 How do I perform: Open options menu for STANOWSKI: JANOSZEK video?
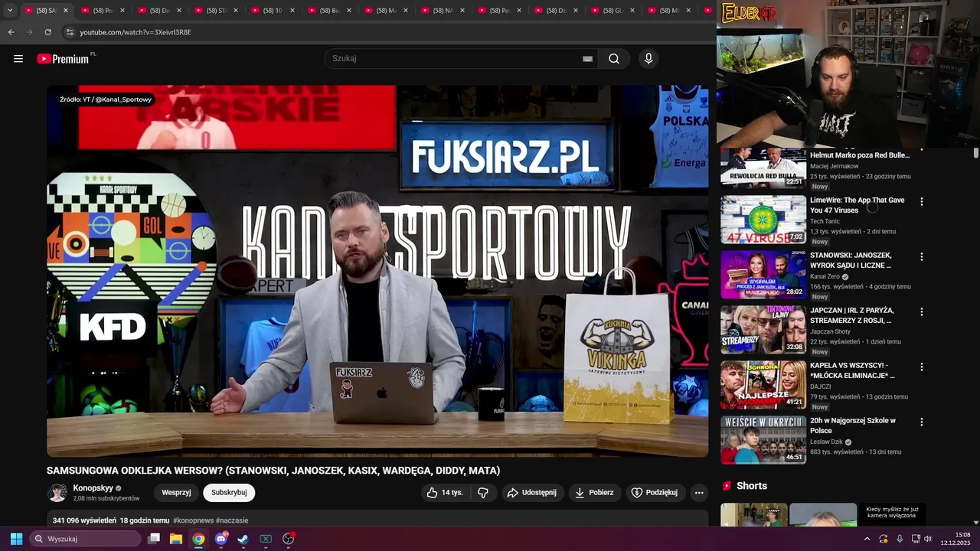pos(921,256)
